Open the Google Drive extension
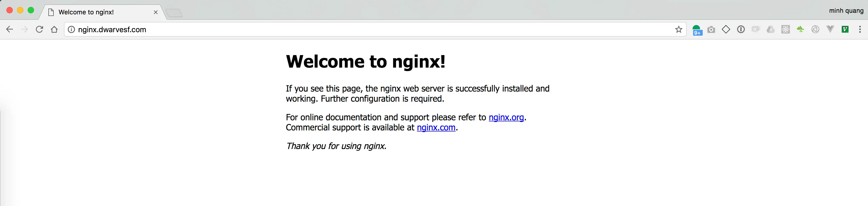 tap(771, 29)
